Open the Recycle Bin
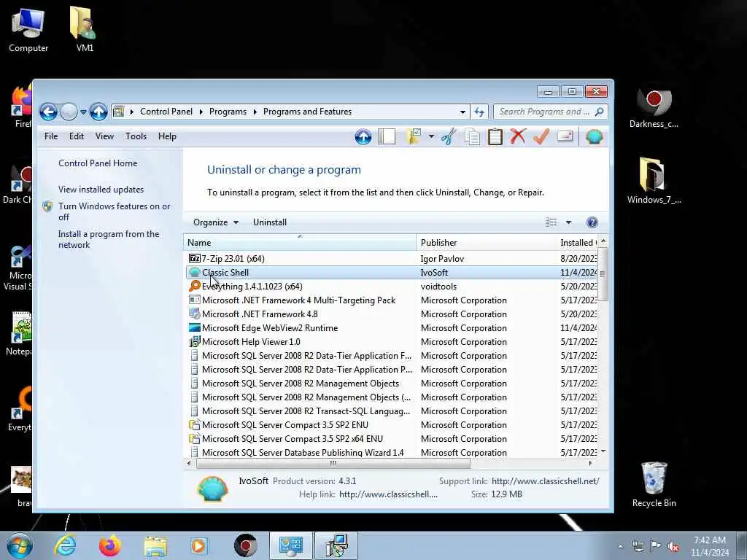Viewport: 747px width, 560px height. (x=654, y=484)
